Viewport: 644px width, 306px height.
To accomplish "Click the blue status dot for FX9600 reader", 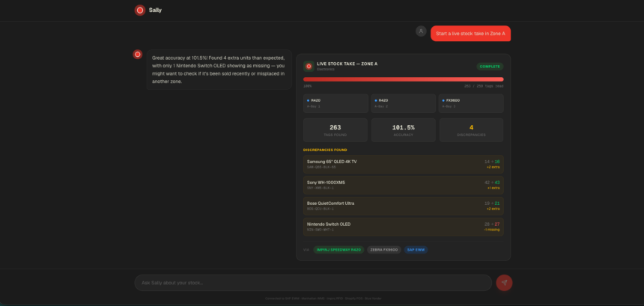I will tap(443, 100).
